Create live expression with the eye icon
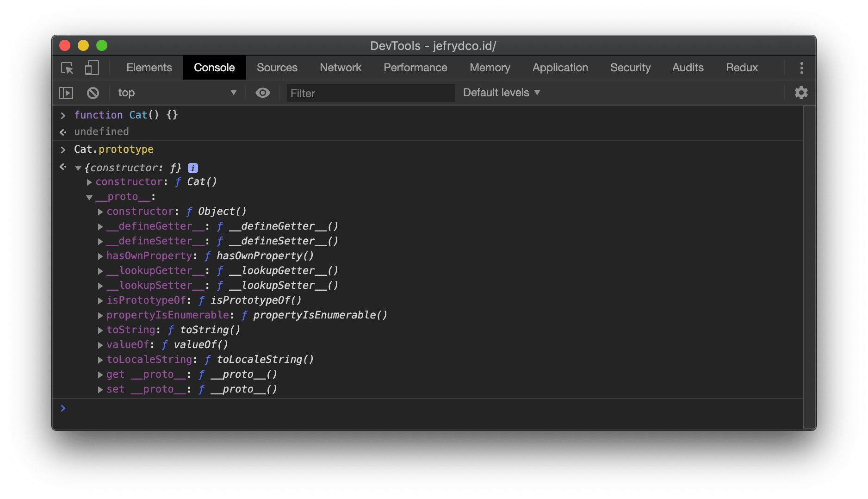 tap(263, 93)
